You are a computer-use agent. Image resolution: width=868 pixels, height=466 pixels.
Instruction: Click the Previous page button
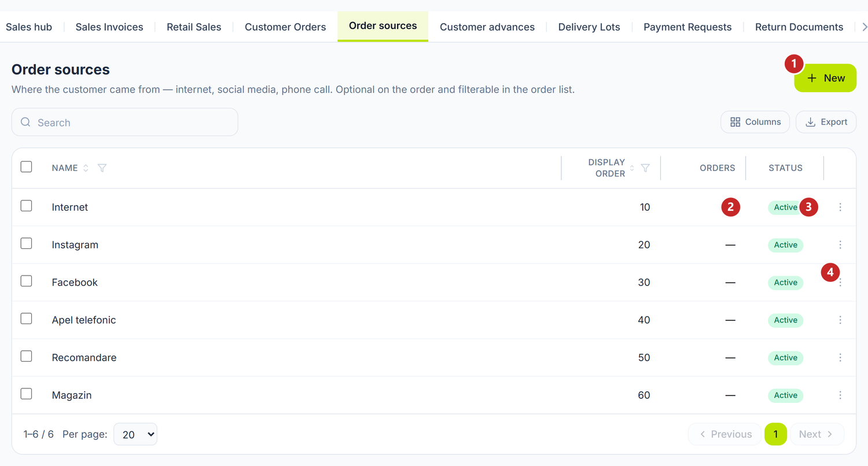[726, 434]
